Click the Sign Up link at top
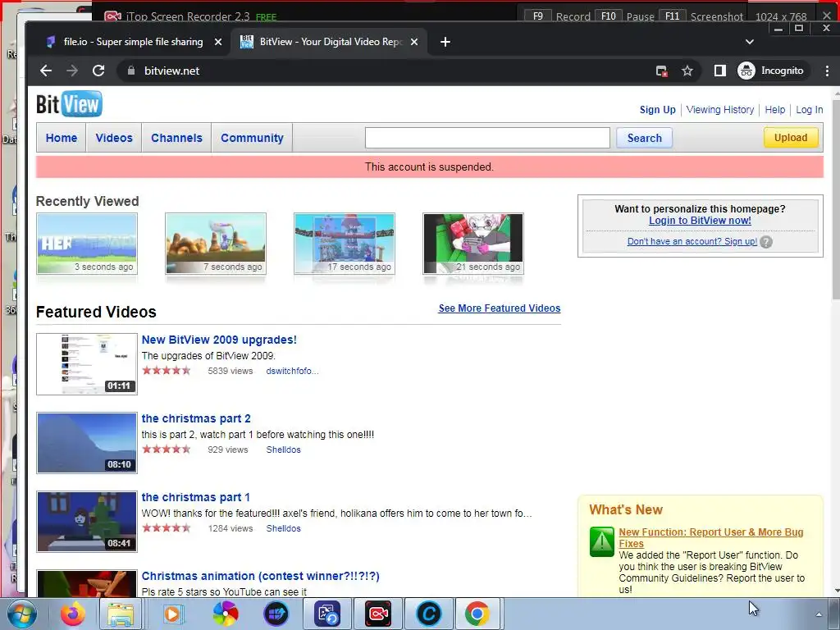 point(657,110)
